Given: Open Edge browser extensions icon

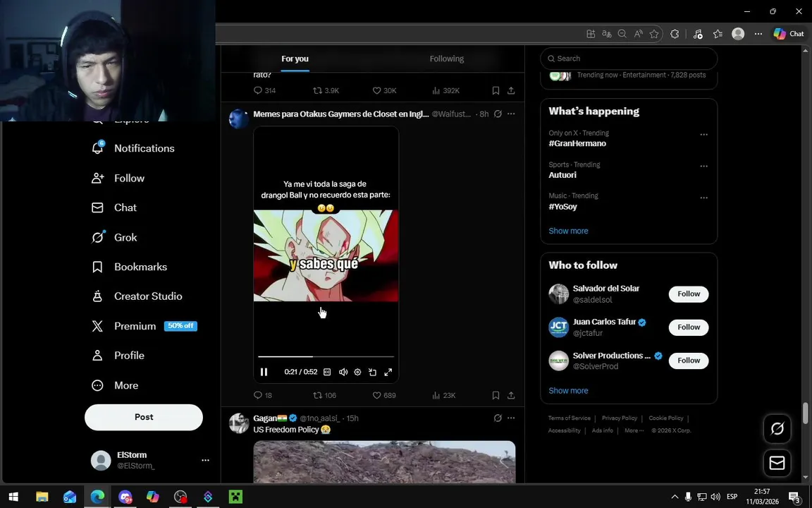Looking at the screenshot, I should (675, 34).
